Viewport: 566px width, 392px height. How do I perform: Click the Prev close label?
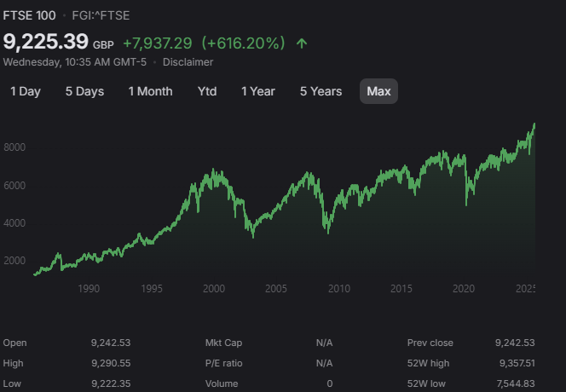pyautogui.click(x=430, y=343)
